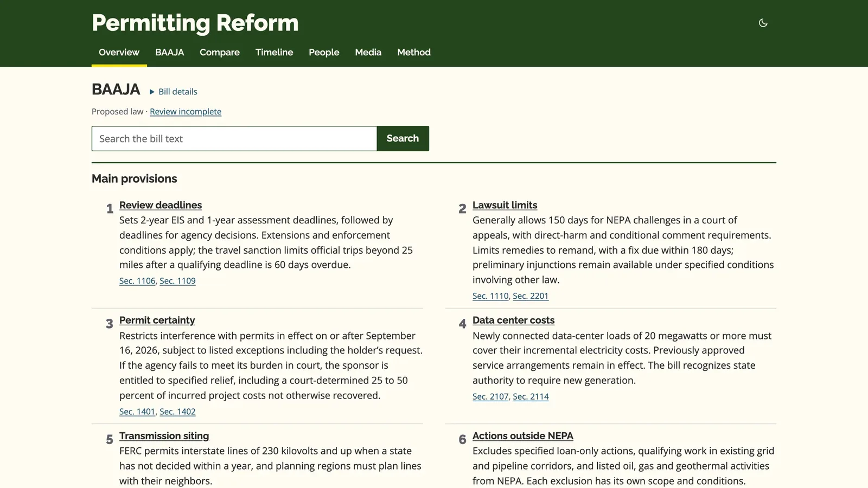Open the Permit certainty provision
Screen dimensions: 868x488
pos(157,320)
